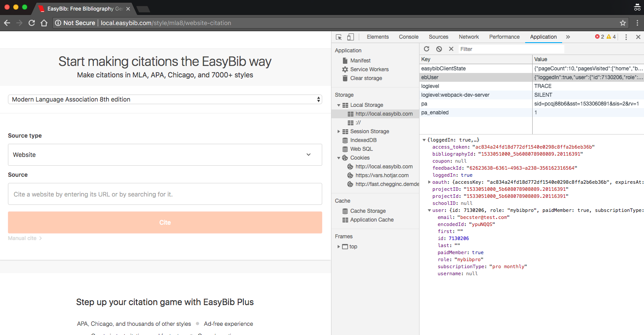
Task: Click the Value column header
Action: [x=588, y=59]
